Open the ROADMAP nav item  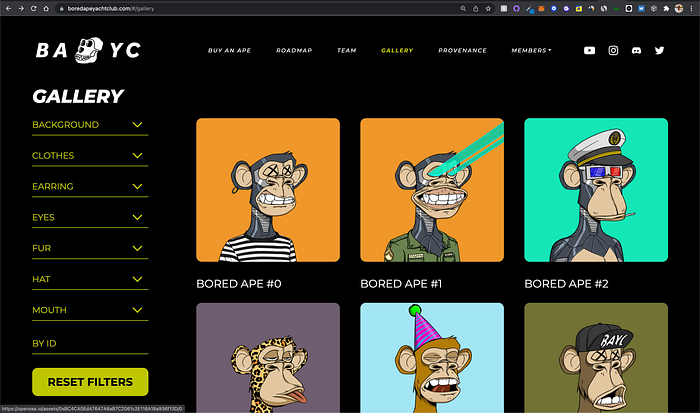pyautogui.click(x=294, y=50)
